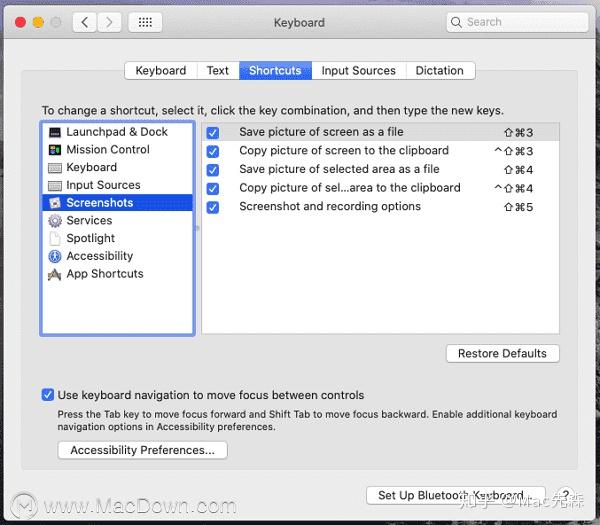Toggle Screenshot and recording options checkbox
The width and height of the screenshot is (600, 525).
coord(213,207)
